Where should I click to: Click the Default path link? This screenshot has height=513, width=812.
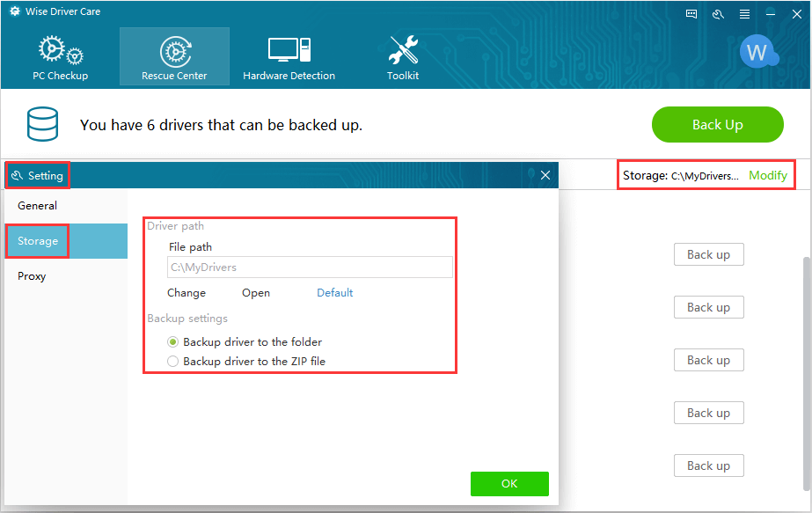click(x=334, y=293)
